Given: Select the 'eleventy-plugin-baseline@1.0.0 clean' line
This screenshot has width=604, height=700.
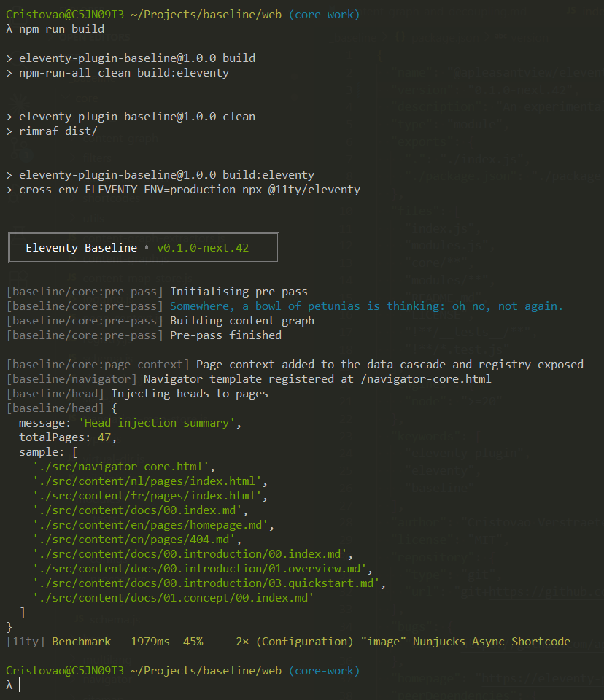Looking at the screenshot, I should 137,117.
